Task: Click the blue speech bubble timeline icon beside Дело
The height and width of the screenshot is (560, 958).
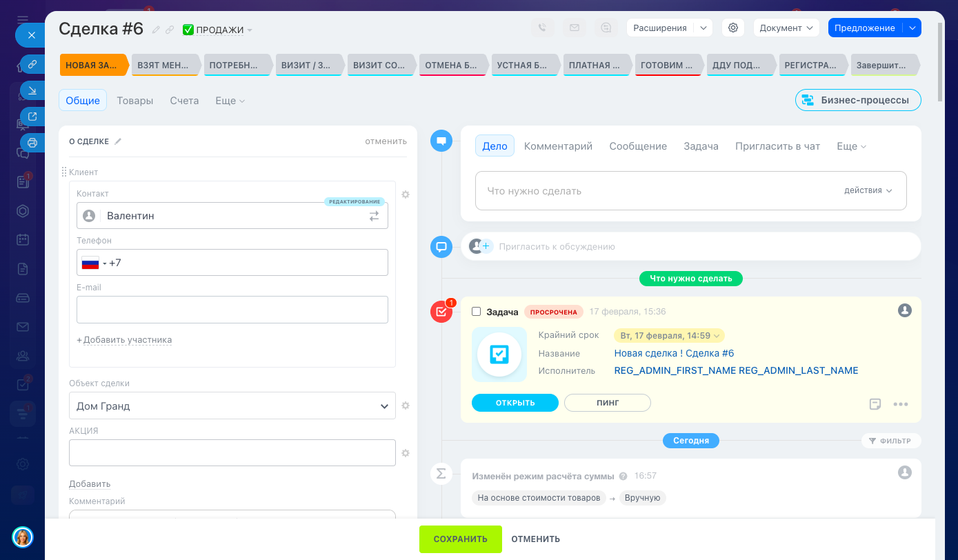Action: [441, 141]
